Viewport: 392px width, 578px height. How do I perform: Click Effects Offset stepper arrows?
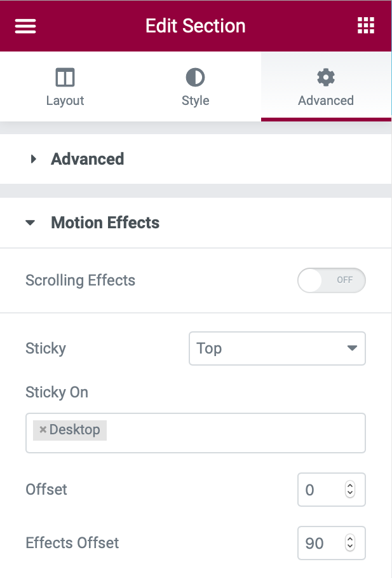point(349,543)
